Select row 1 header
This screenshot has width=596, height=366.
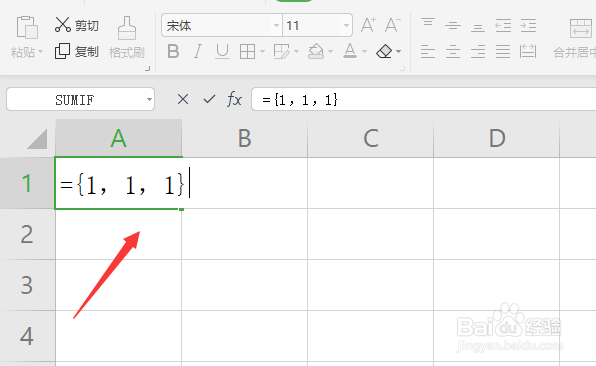pos(27,183)
